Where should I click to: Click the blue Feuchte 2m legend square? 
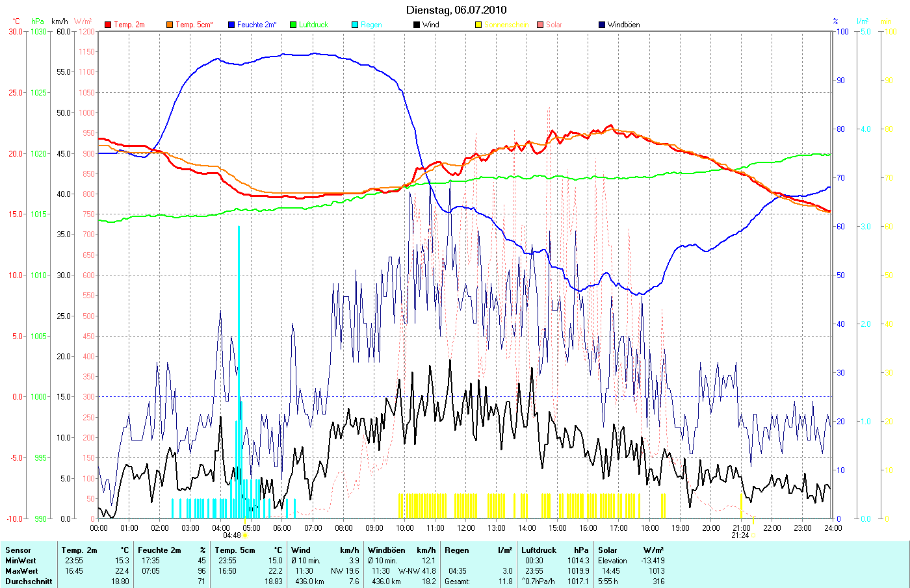pos(231,25)
